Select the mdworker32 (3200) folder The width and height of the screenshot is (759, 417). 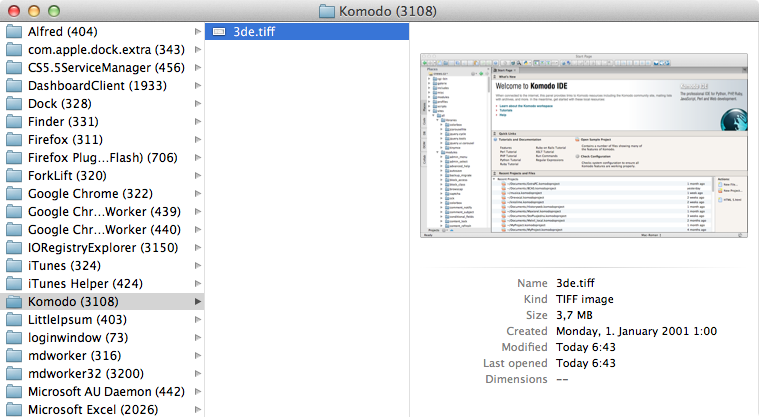[x=88, y=373]
